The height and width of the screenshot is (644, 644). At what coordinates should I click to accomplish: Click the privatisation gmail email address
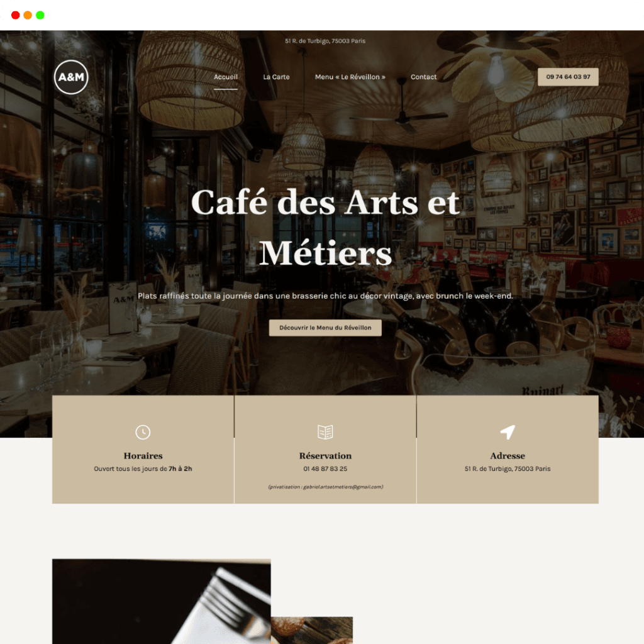(343, 487)
